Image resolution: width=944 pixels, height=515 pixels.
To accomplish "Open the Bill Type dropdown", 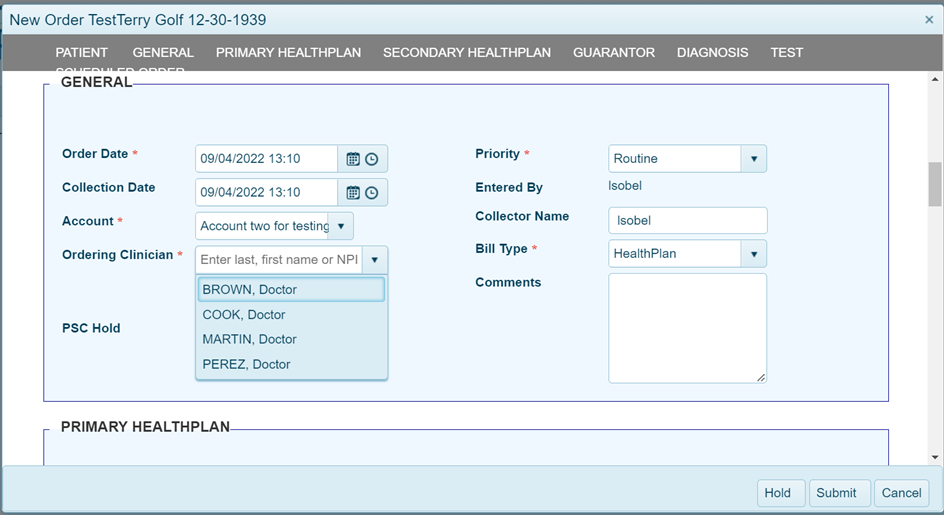I will pyautogui.click(x=753, y=254).
